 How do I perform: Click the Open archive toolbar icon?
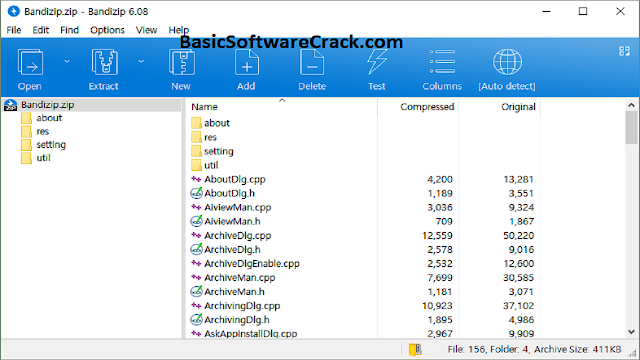click(30, 62)
